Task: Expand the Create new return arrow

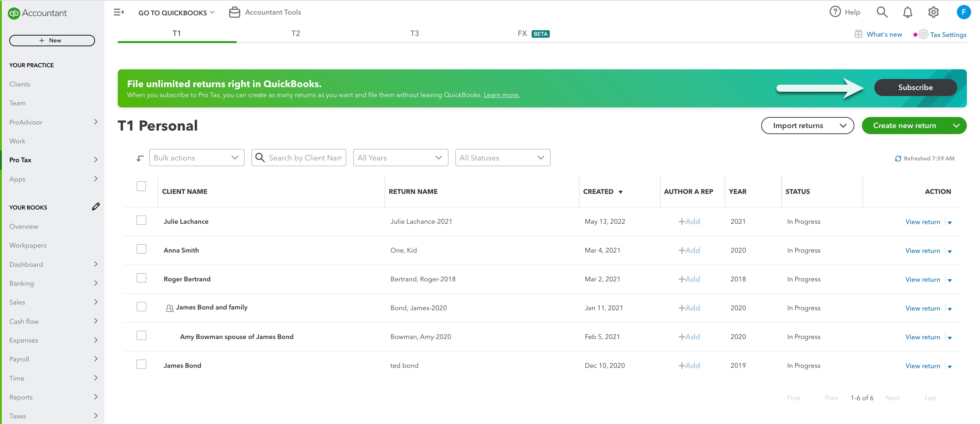Action: (x=956, y=126)
